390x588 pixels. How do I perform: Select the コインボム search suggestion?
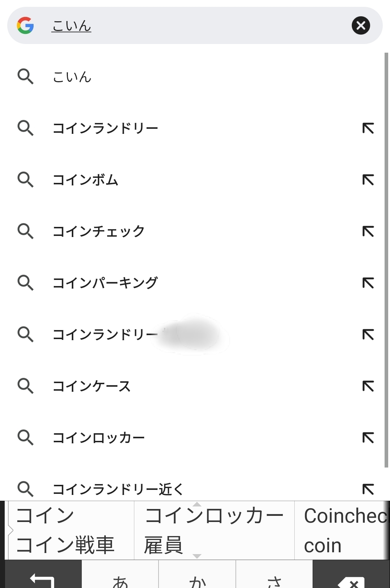click(86, 180)
